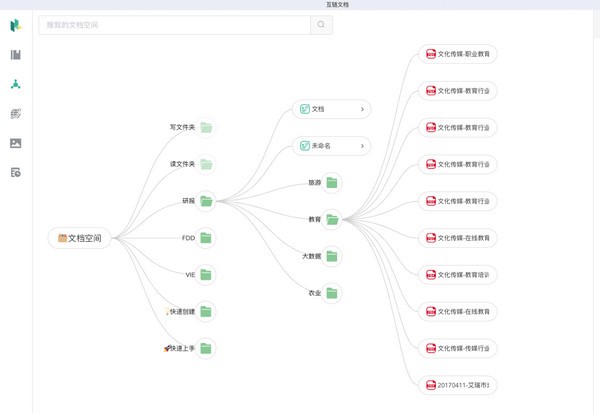Open the library books icon in sidebar
Viewport: 600px width, 413px height.
click(16, 55)
